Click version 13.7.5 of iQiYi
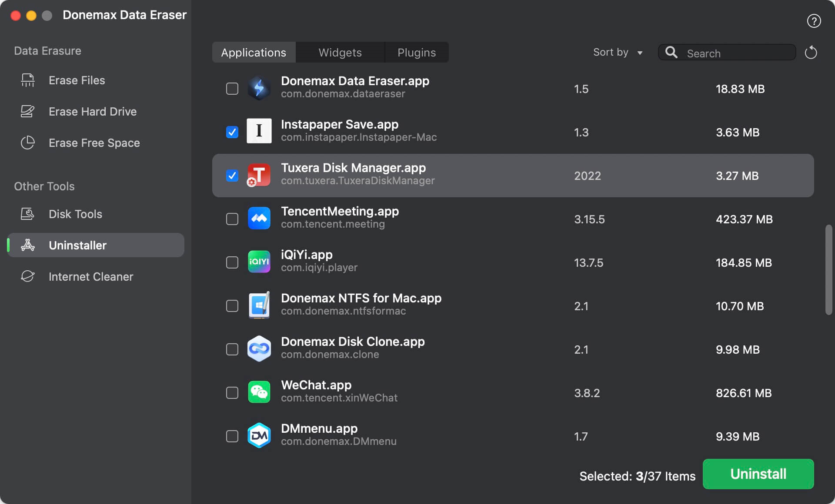Image resolution: width=835 pixels, height=504 pixels. point(588,263)
